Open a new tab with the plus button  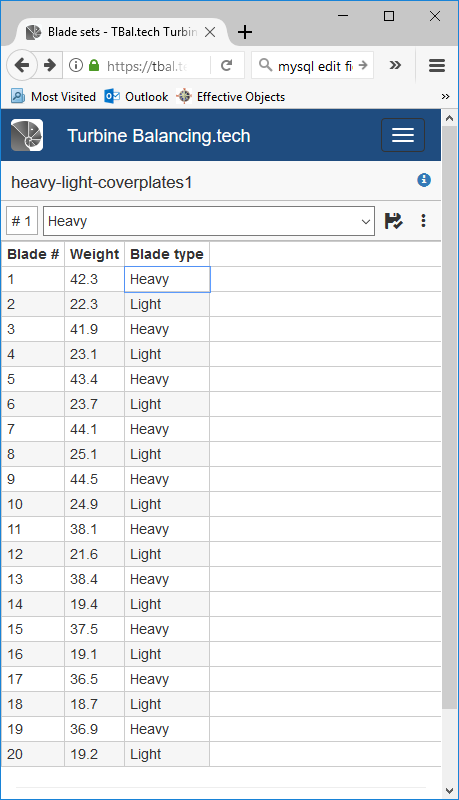pos(245,32)
